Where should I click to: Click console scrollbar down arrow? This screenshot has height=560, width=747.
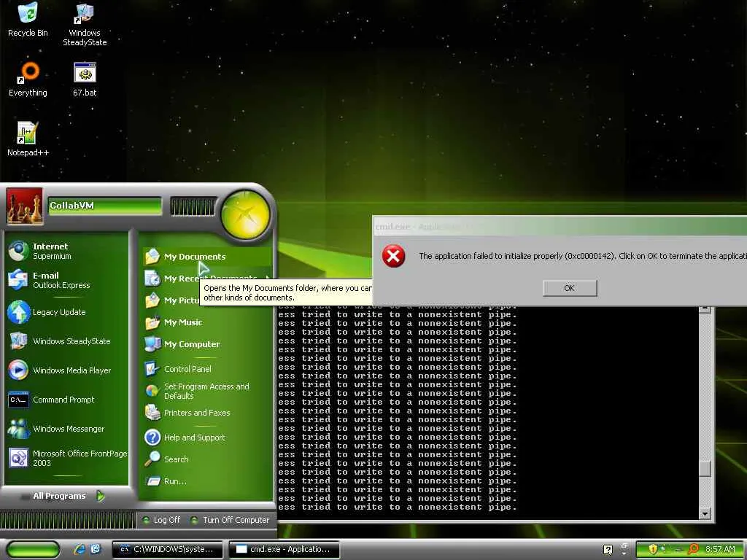(705, 514)
